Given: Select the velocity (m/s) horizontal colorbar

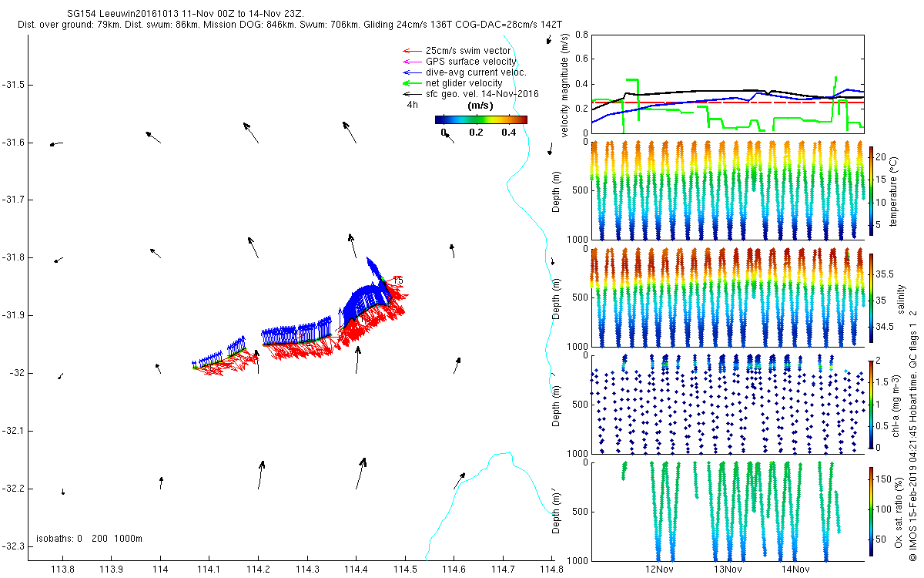Looking at the screenshot, I should tap(480, 119).
